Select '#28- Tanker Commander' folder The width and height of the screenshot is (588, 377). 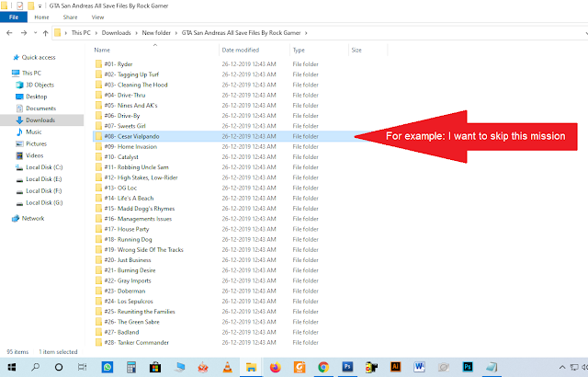(137, 342)
